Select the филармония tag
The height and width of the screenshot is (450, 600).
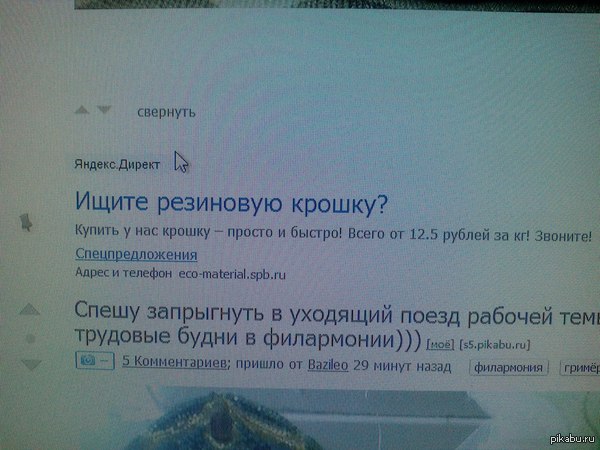click(x=509, y=368)
